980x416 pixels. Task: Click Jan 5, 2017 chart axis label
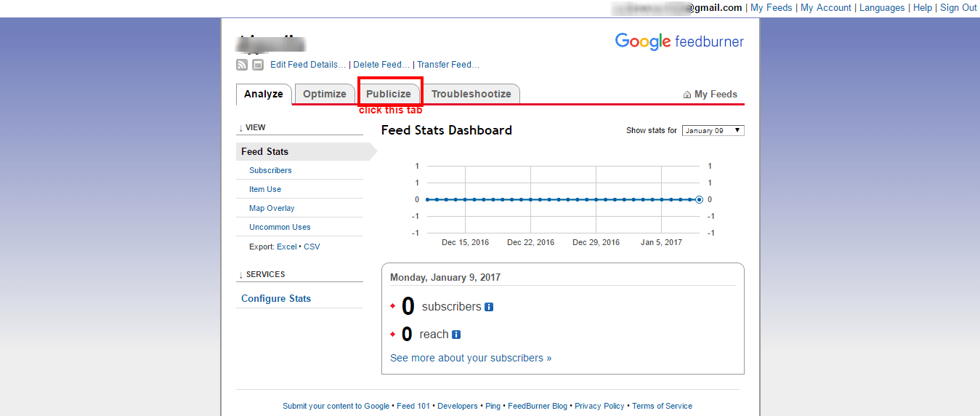pos(661,242)
